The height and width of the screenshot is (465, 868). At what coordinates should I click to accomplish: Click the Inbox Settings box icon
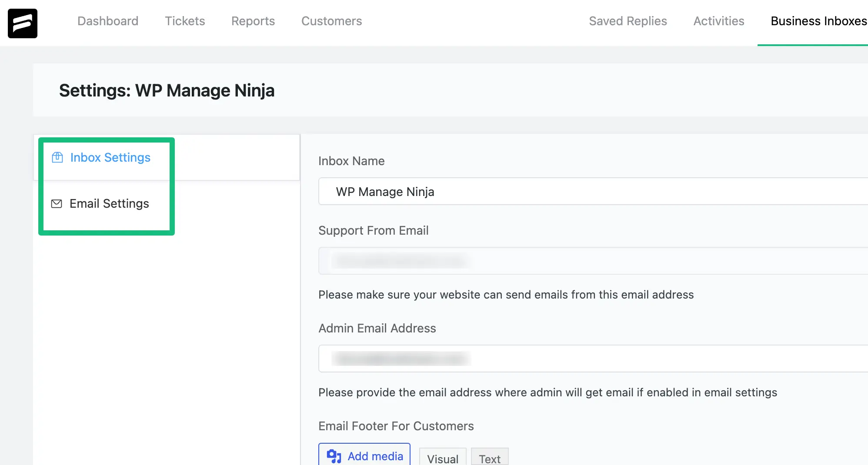coord(57,157)
